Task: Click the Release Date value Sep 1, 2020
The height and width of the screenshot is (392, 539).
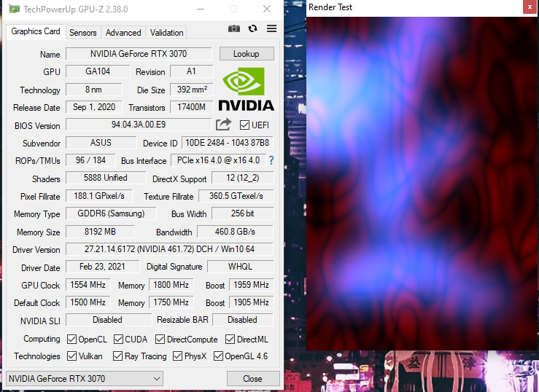Action: coord(94,107)
